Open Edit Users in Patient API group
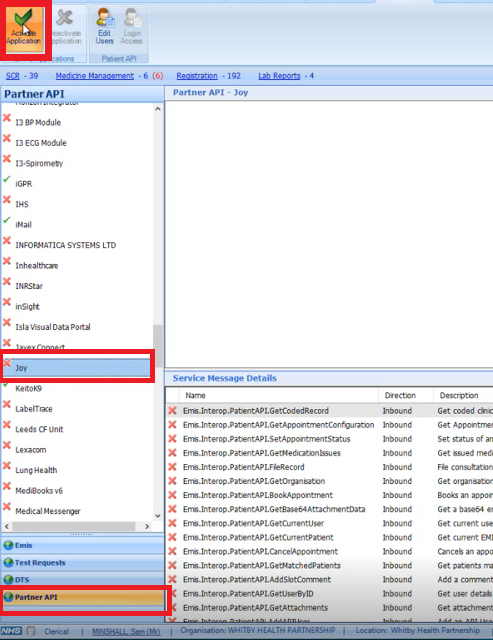The image size is (493, 640). tap(104, 27)
